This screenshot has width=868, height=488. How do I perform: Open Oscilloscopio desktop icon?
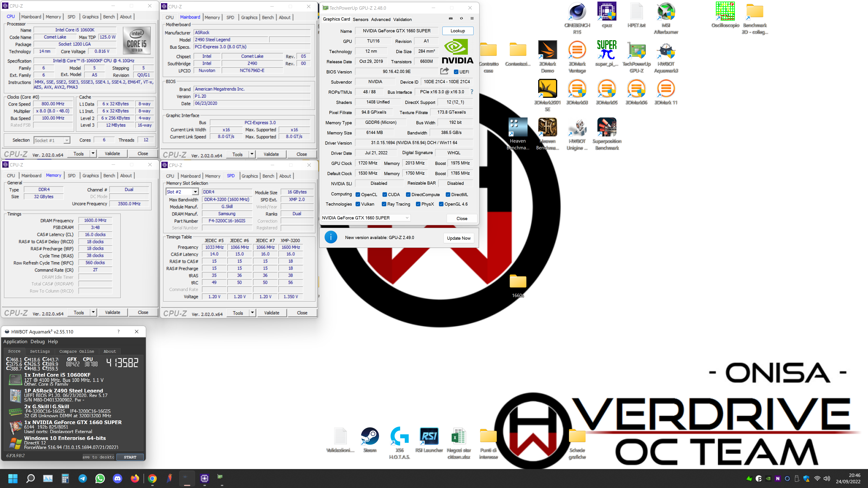[725, 15]
